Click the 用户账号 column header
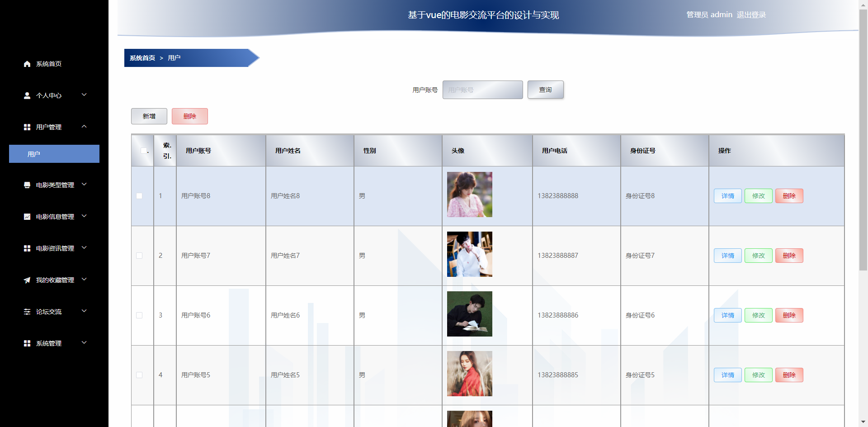 [x=221, y=151]
